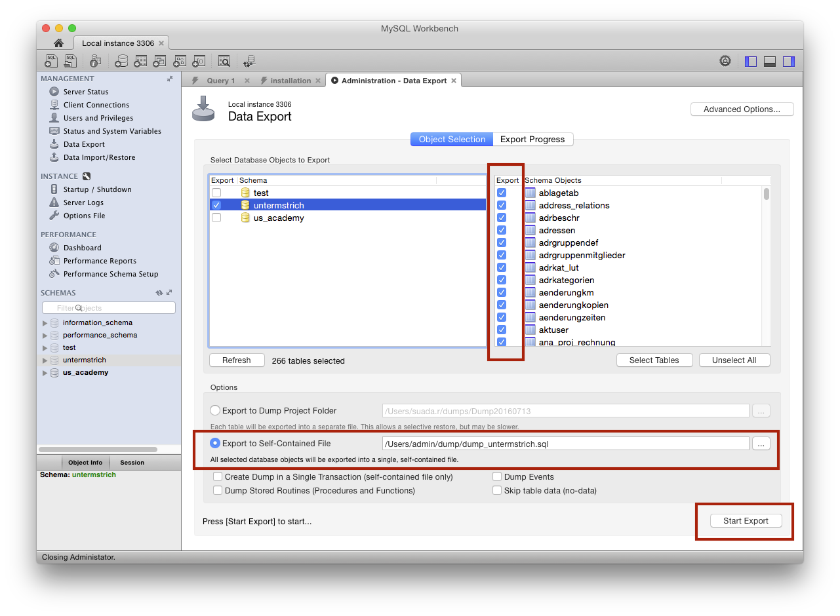Expand the us_academy schema in sidebar
This screenshot has height=616, width=840.
click(x=45, y=373)
